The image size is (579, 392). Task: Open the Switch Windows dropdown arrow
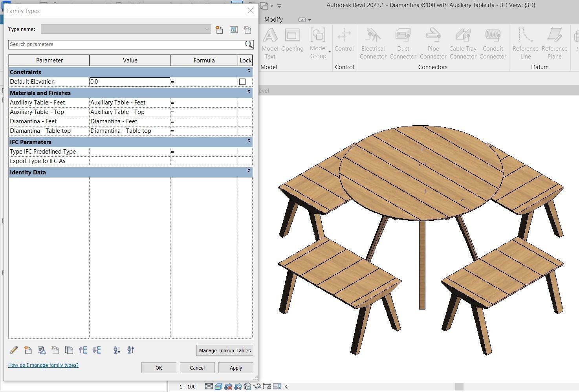(272, 6)
